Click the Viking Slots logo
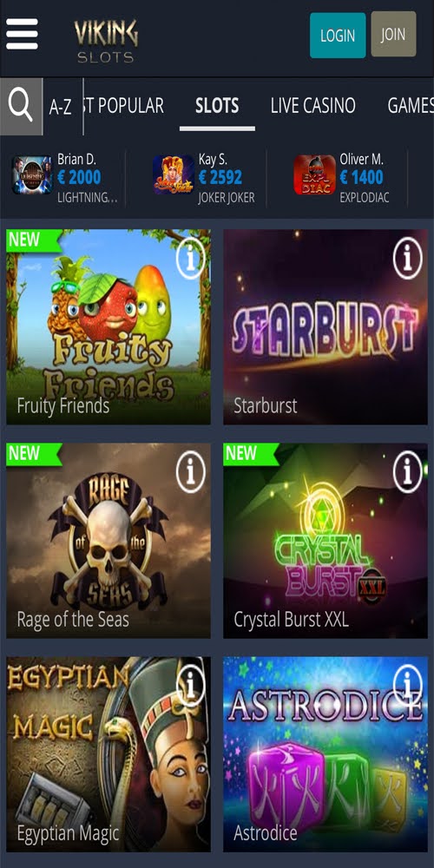434x868 pixels. [x=106, y=41]
